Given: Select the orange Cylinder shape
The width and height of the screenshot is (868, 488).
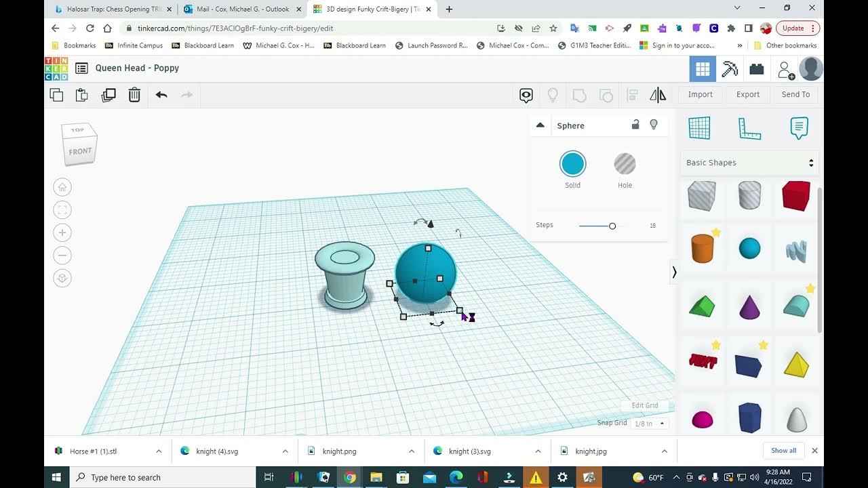Looking at the screenshot, I should [702, 248].
